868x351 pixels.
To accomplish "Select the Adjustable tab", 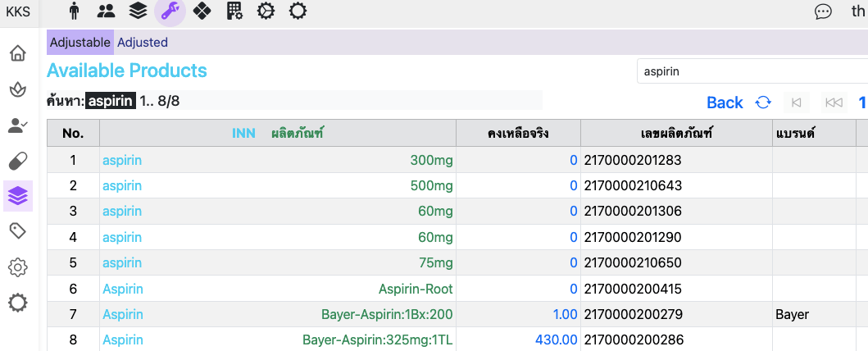I will 80,43.
